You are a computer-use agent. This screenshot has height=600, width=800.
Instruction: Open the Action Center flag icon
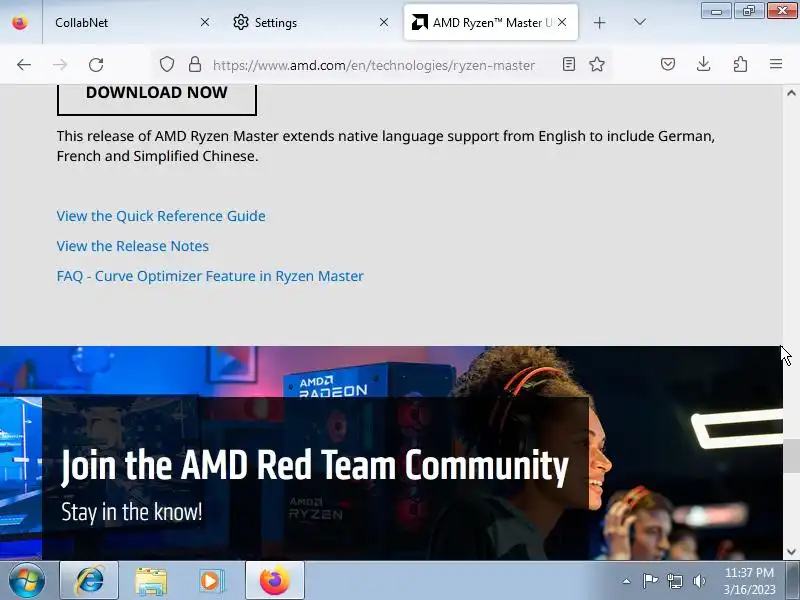point(650,581)
